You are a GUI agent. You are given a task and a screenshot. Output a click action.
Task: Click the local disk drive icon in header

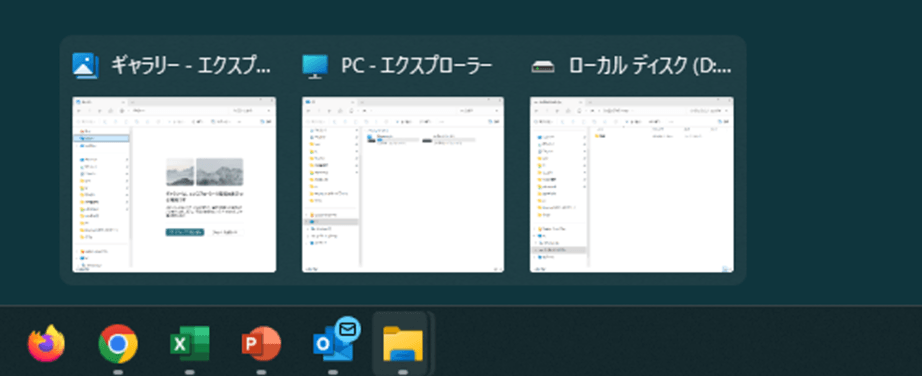(x=543, y=67)
